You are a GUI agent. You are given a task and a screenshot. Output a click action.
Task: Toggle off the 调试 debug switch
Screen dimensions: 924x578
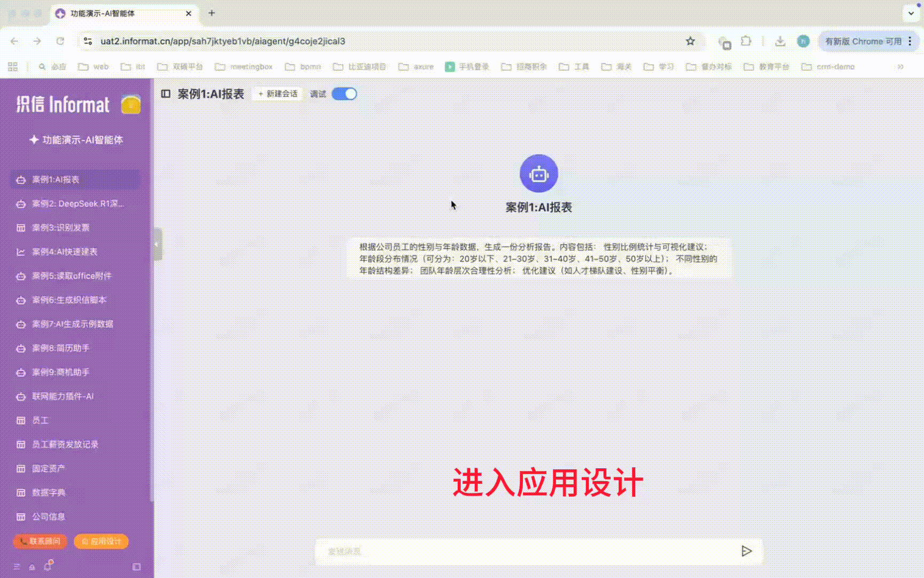(344, 94)
